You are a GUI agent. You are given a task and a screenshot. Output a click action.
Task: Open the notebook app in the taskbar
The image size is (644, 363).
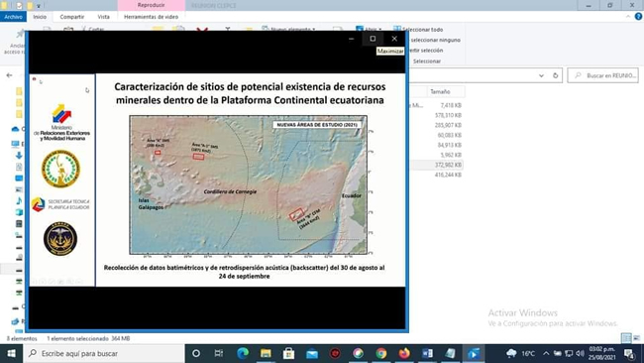coord(450,353)
